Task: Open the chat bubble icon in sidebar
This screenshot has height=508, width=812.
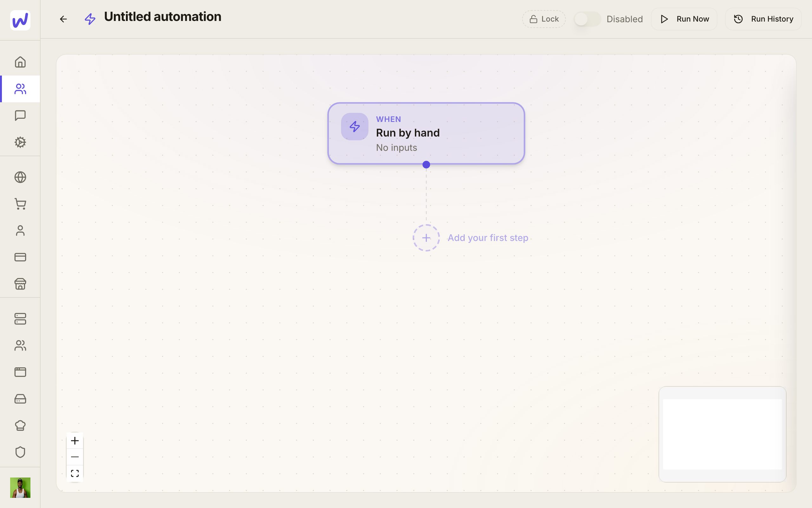Action: pos(20,115)
